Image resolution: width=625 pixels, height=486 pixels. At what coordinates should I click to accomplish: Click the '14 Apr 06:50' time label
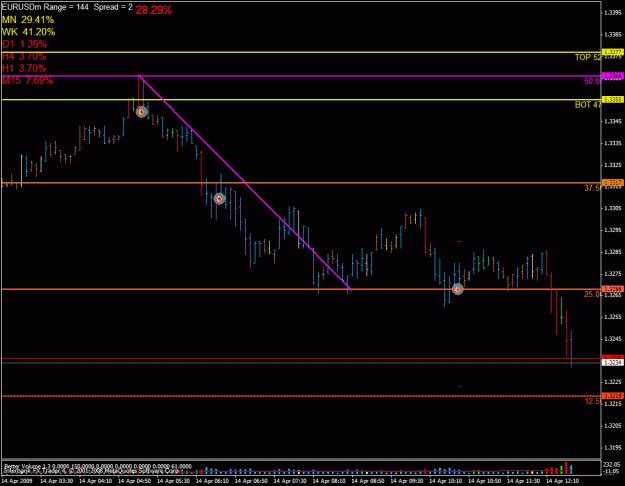[x=251, y=481]
